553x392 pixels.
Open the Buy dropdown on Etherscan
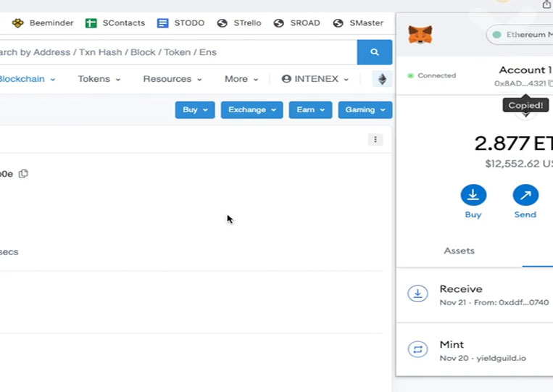click(x=195, y=110)
